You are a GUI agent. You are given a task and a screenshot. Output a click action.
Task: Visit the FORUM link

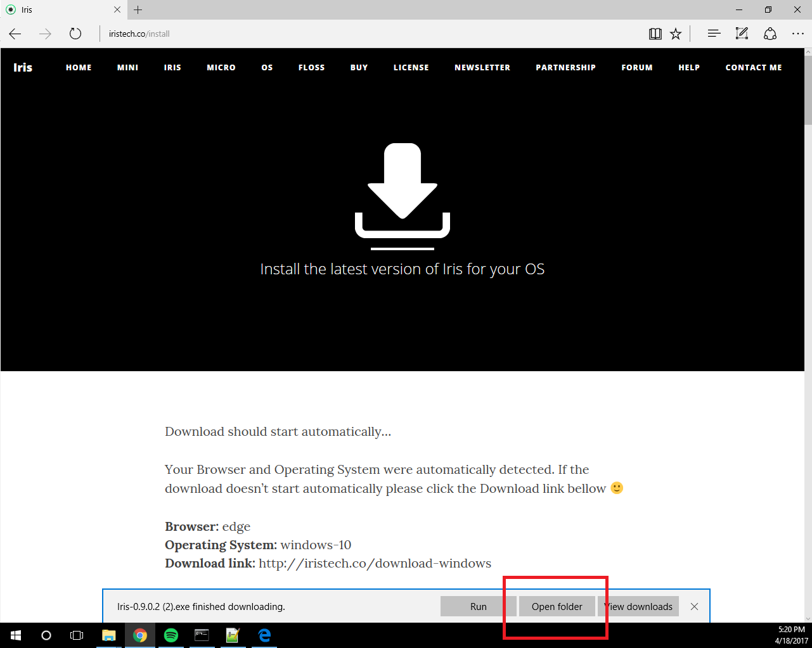pyautogui.click(x=636, y=67)
